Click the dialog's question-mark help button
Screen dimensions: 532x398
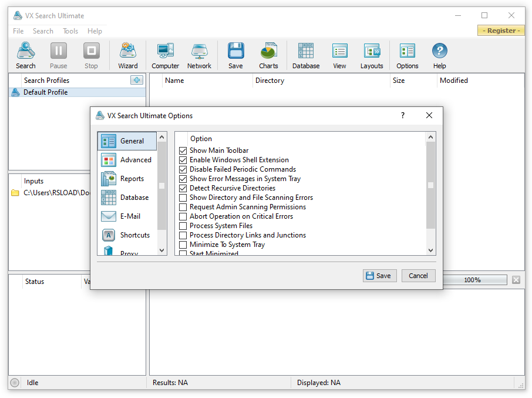point(403,115)
